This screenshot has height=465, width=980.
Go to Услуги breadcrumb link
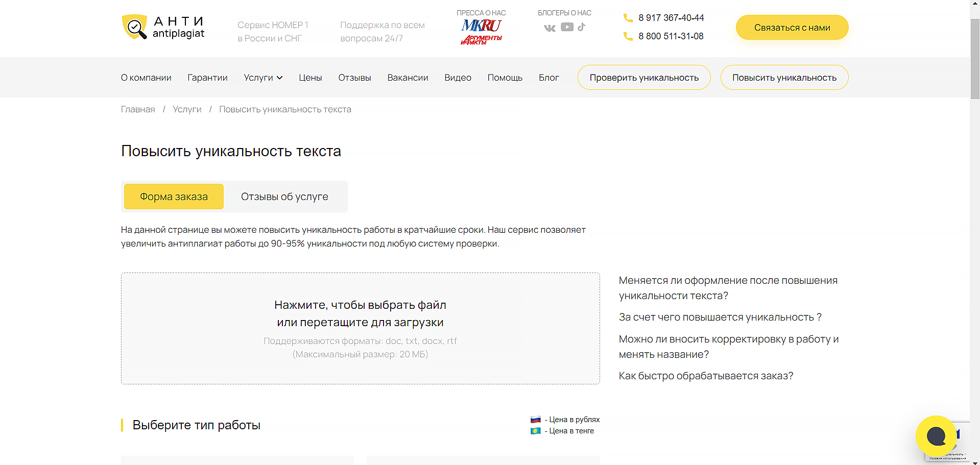click(187, 109)
